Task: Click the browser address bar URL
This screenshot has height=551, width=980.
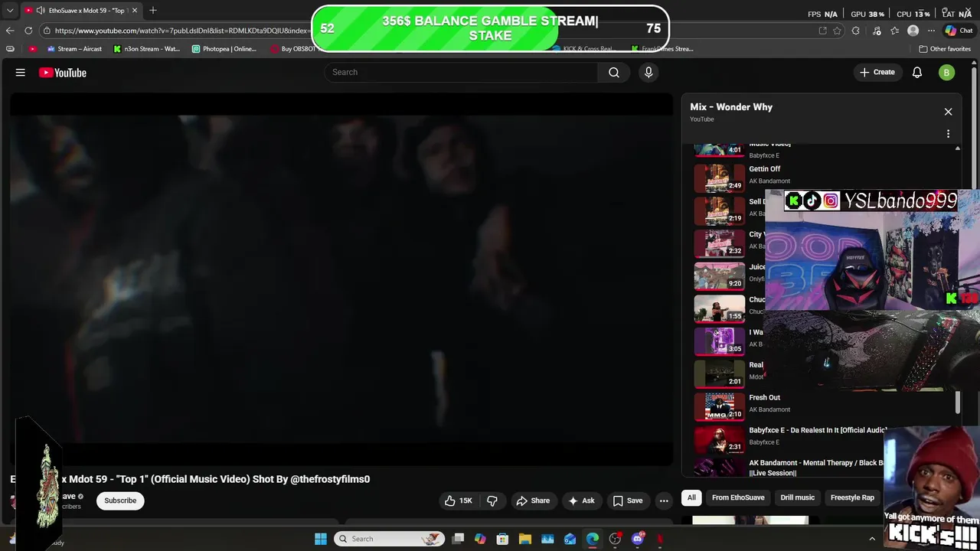Action: click(x=181, y=31)
